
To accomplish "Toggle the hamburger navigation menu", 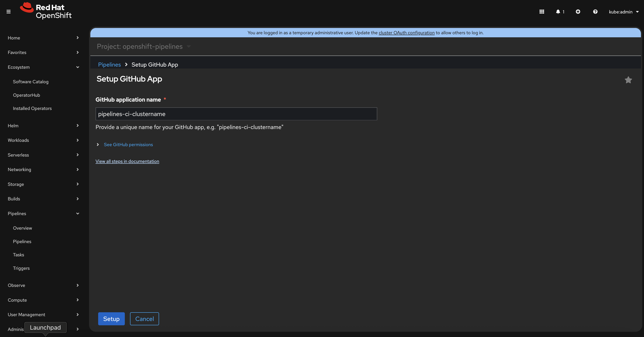I will click(8, 11).
